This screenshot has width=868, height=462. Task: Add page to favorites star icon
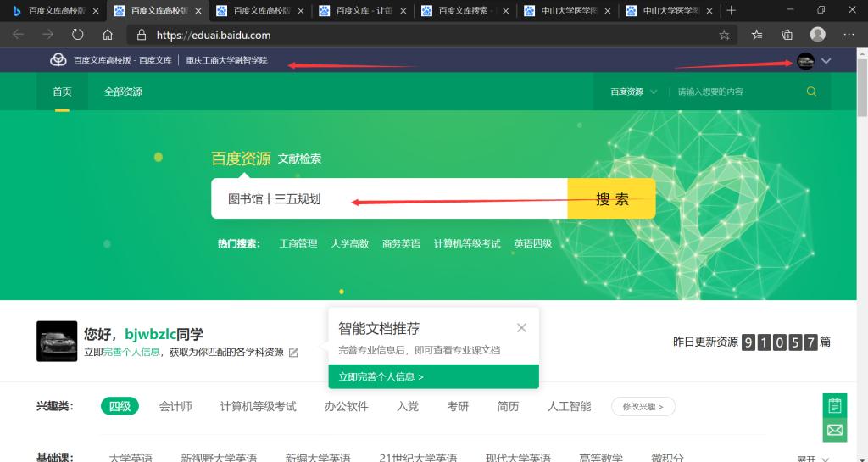tap(724, 36)
